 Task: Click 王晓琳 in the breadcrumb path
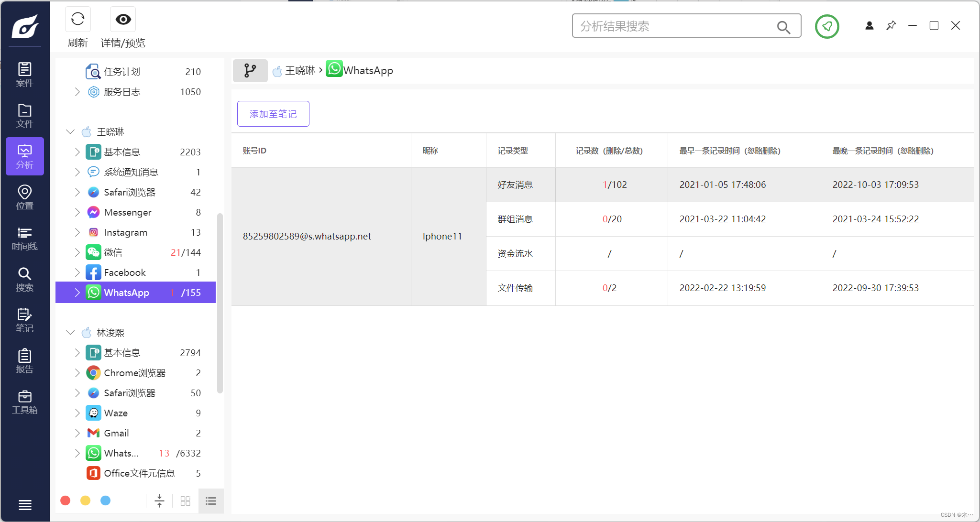point(300,71)
